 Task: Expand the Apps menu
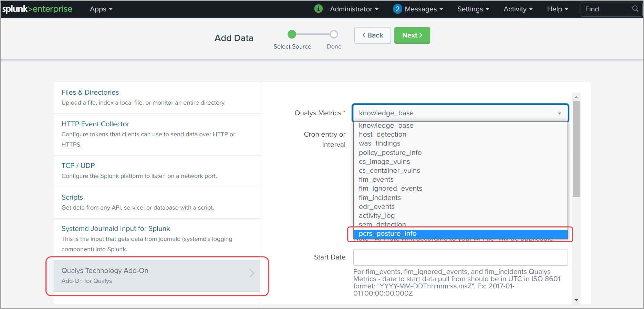point(101,9)
